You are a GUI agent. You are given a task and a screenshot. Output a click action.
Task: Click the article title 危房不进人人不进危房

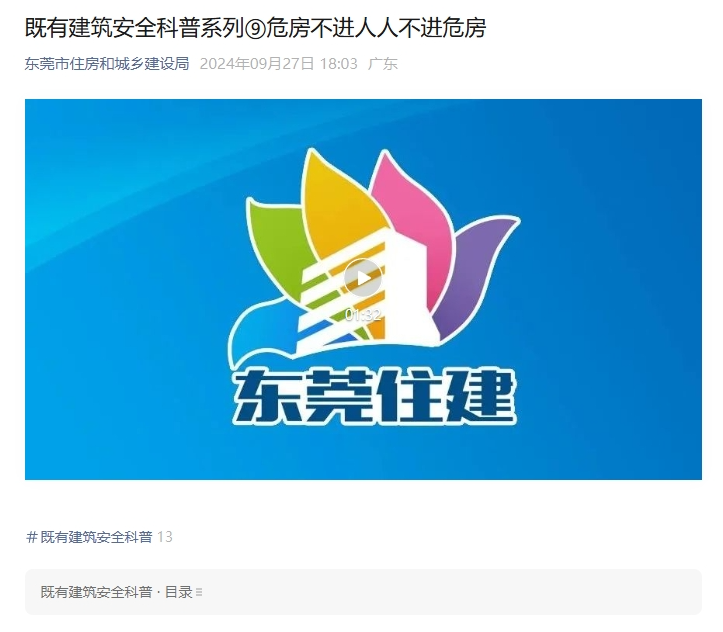point(376,28)
